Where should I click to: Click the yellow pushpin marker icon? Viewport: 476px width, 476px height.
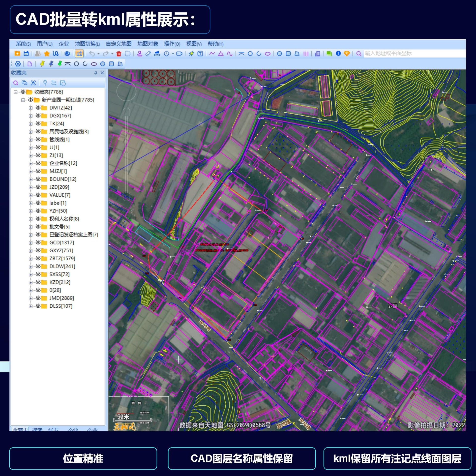(42, 64)
